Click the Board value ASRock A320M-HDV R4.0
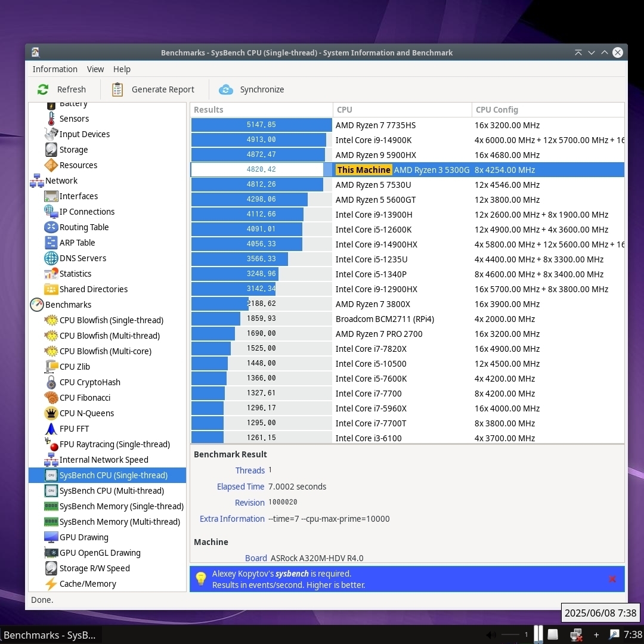This screenshot has height=644, width=644. click(317, 558)
